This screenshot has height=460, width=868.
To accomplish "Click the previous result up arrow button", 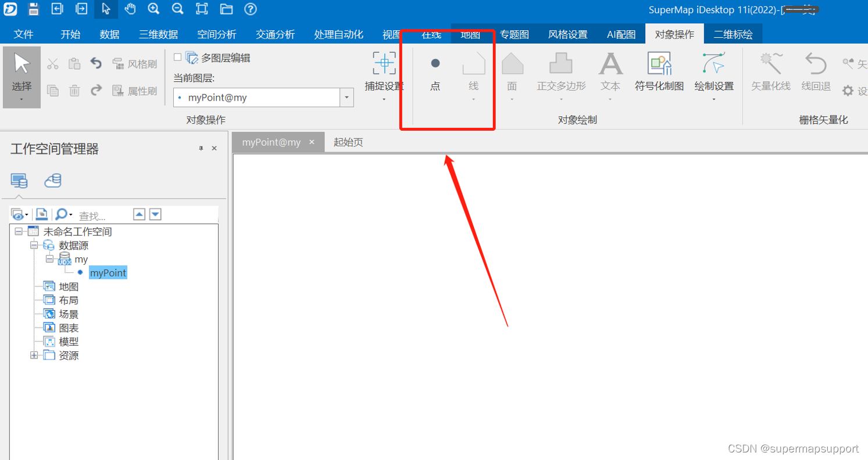I will tap(139, 214).
